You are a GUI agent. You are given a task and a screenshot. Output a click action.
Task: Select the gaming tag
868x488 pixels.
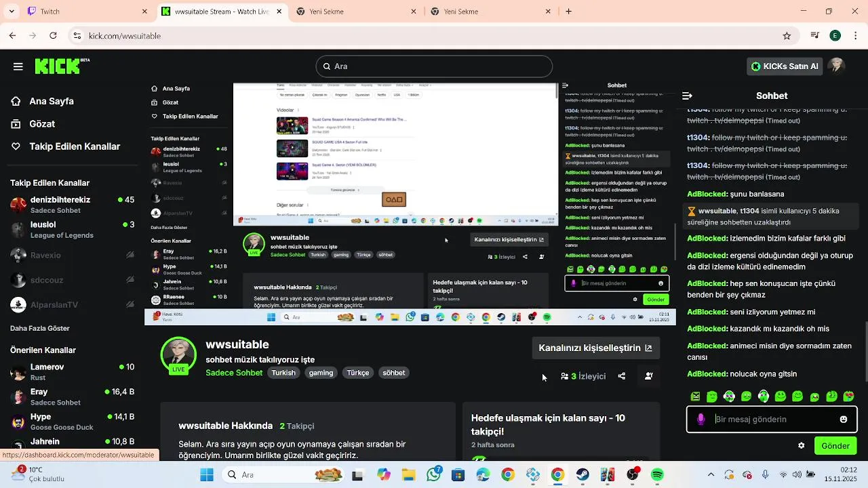[x=321, y=373]
